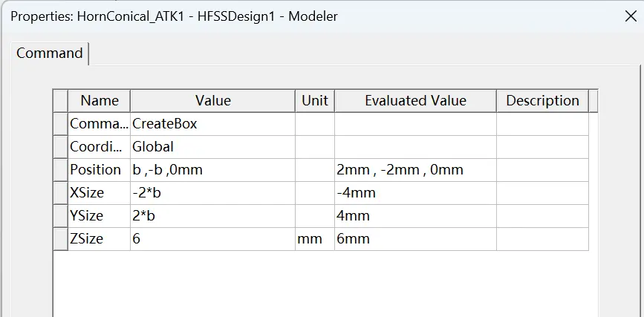Screen dimensions: 644x317
Task: Click the Unit column header
Action: click(315, 101)
